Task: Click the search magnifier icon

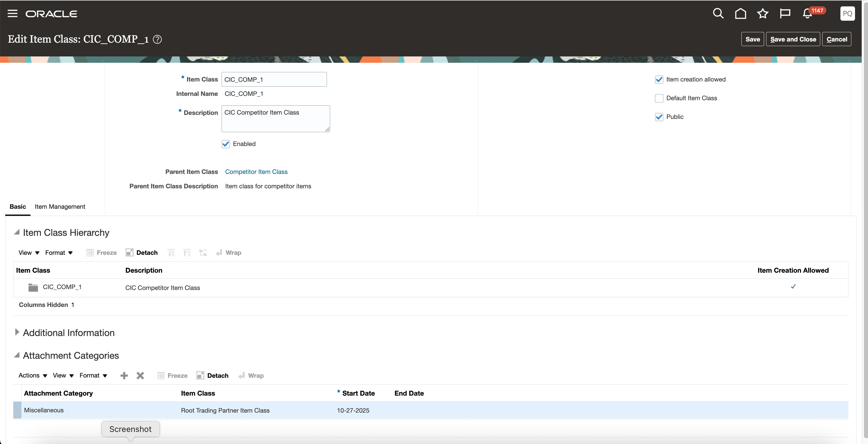Action: [718, 14]
